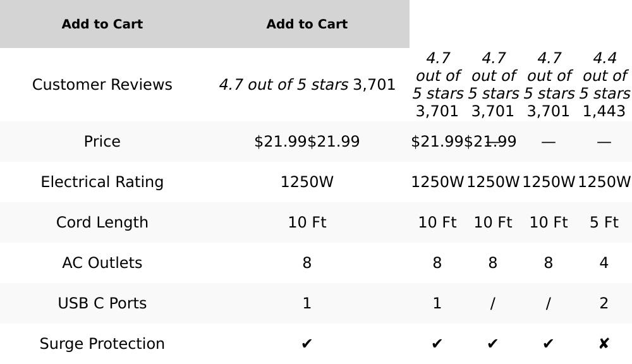Image resolution: width=632 pixels, height=364 pixels.
Task: Select the Price row label
Action: pos(102,142)
